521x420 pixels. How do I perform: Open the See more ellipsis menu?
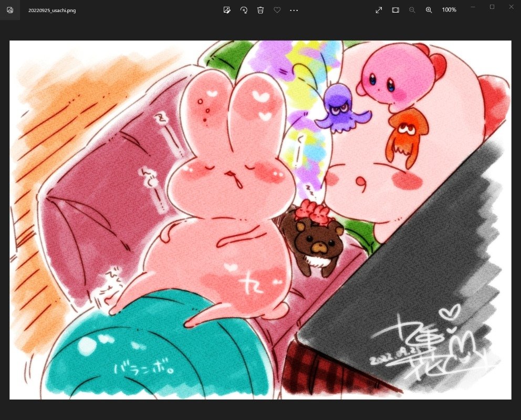(x=294, y=10)
